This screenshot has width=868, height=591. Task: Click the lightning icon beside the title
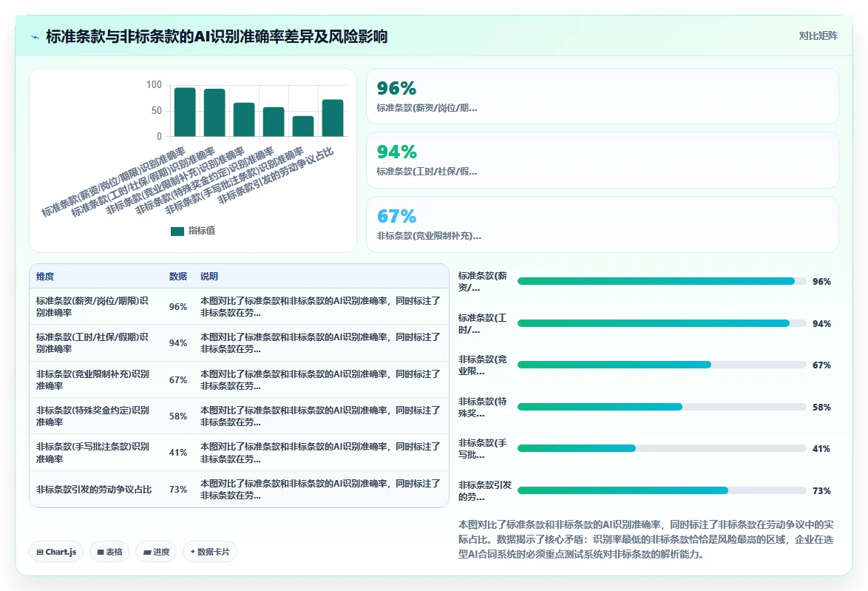(35, 37)
